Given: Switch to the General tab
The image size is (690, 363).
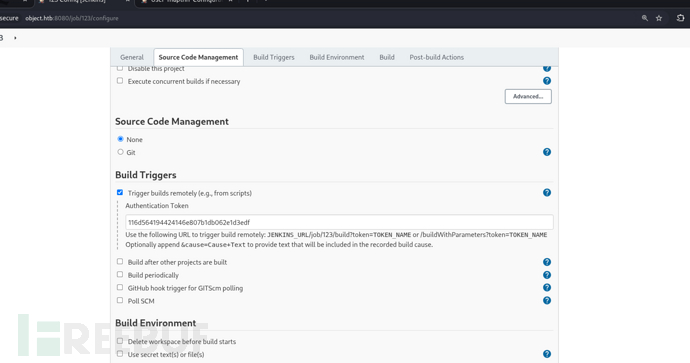Looking at the screenshot, I should pyautogui.click(x=132, y=57).
